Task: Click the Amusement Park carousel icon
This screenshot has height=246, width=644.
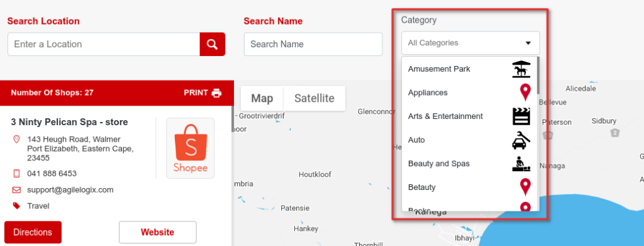Action: (521, 69)
